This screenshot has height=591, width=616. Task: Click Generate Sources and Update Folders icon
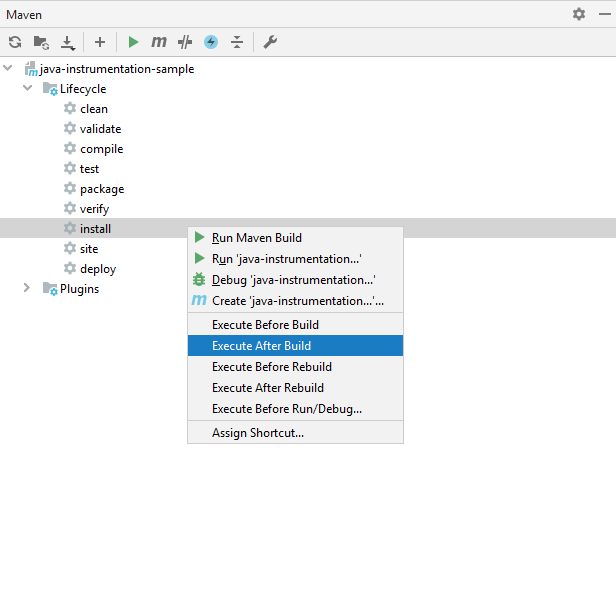coord(41,42)
